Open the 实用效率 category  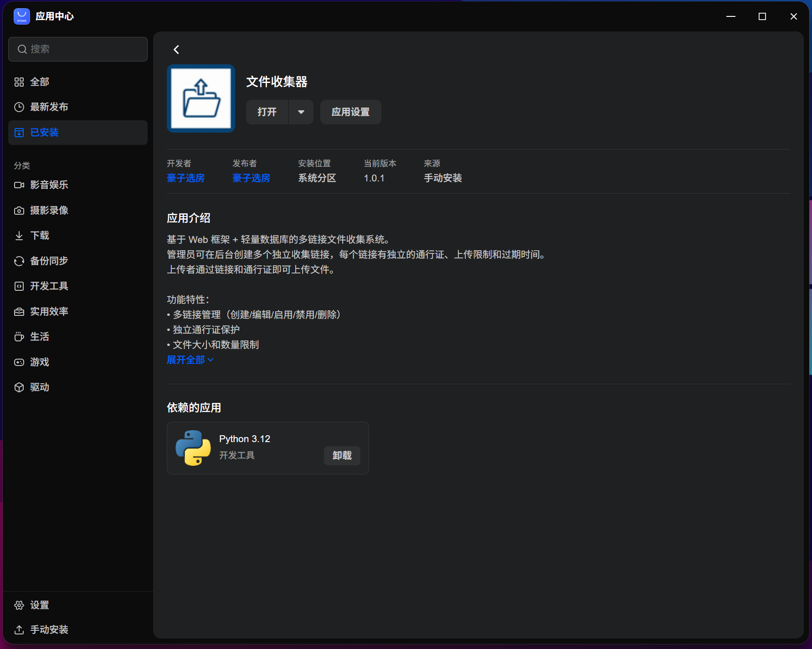78,312
